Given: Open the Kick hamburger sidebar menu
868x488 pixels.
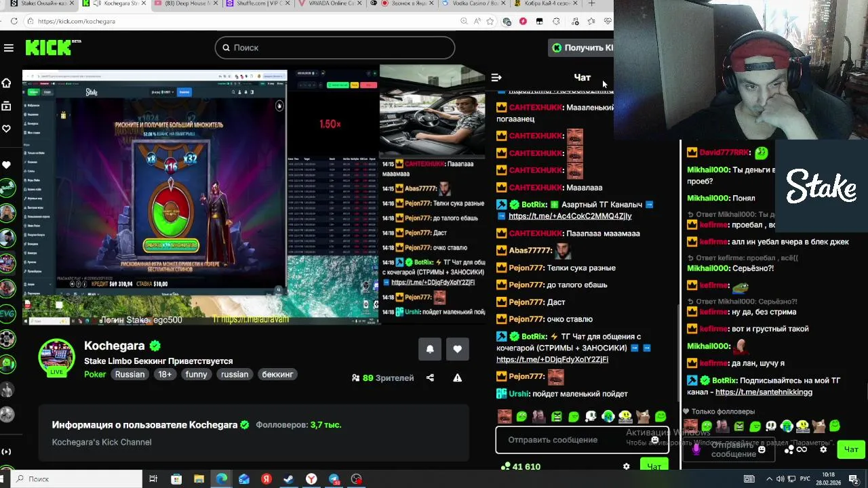Looking at the screenshot, I should [9, 47].
